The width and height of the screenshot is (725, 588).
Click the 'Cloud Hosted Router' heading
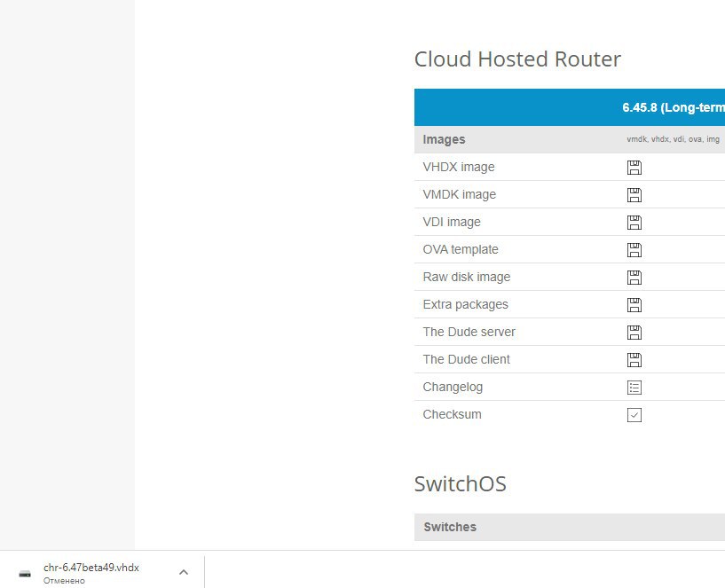point(517,59)
